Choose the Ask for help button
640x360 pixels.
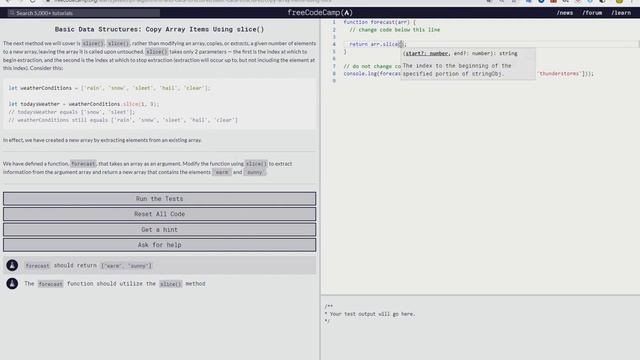point(160,245)
